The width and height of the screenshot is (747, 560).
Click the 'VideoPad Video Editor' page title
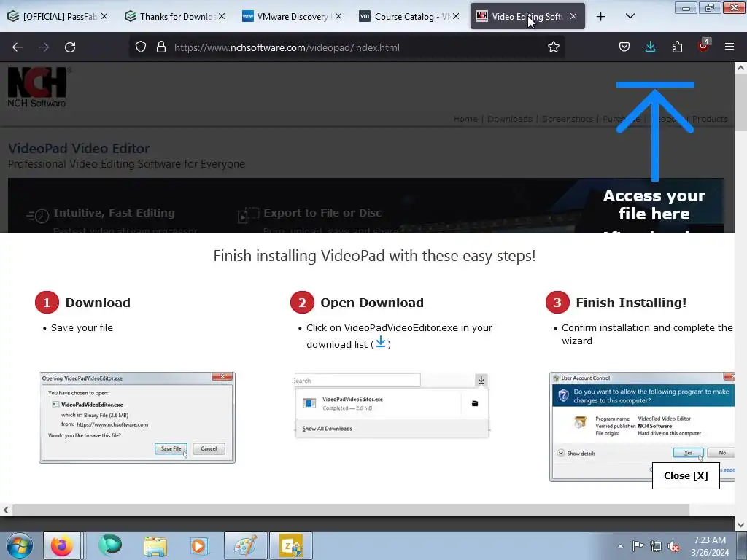pos(79,148)
